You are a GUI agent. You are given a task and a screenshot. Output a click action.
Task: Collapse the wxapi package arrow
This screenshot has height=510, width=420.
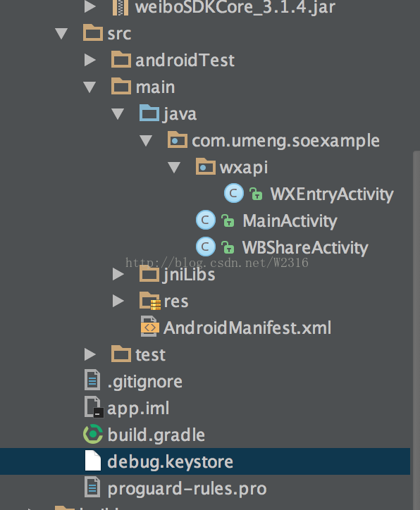click(x=174, y=168)
